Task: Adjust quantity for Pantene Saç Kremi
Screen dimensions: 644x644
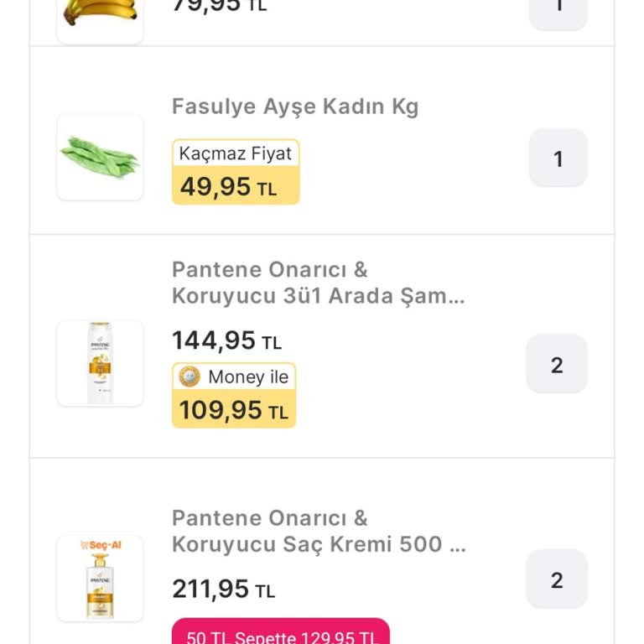Action: [557, 580]
